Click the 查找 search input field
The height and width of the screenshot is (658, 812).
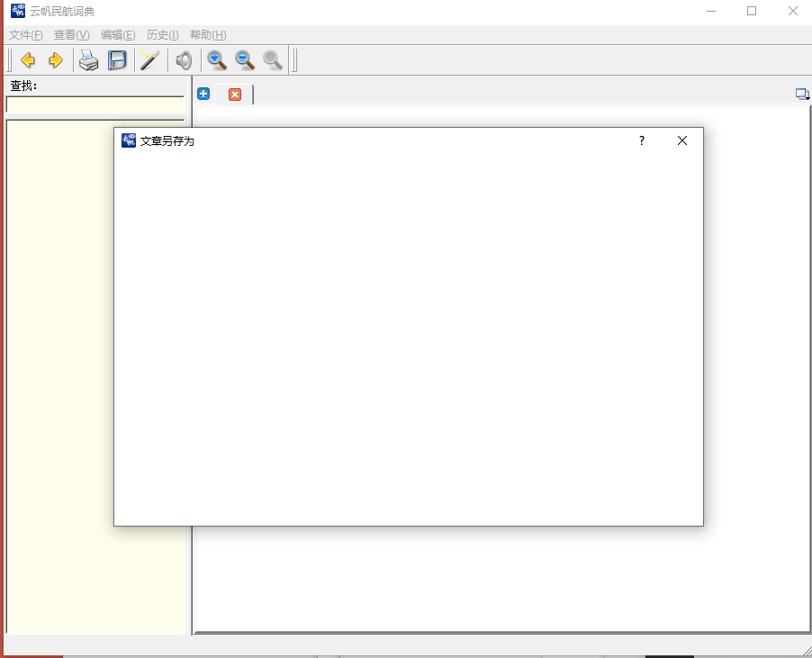[x=95, y=104]
